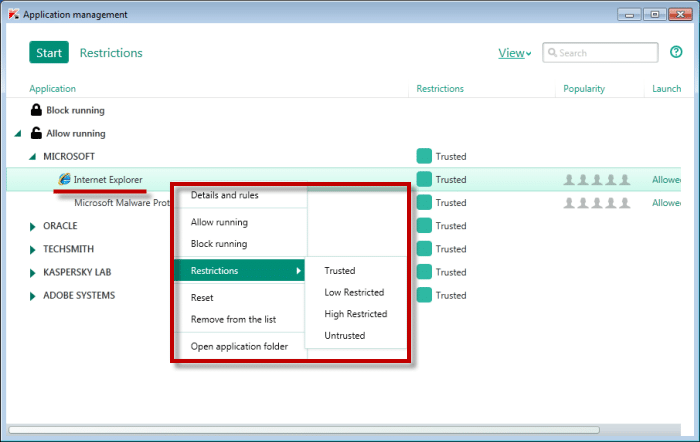Image resolution: width=700 pixels, height=442 pixels.
Task: Expand the ORACLE vendor group
Action: [x=32, y=226]
